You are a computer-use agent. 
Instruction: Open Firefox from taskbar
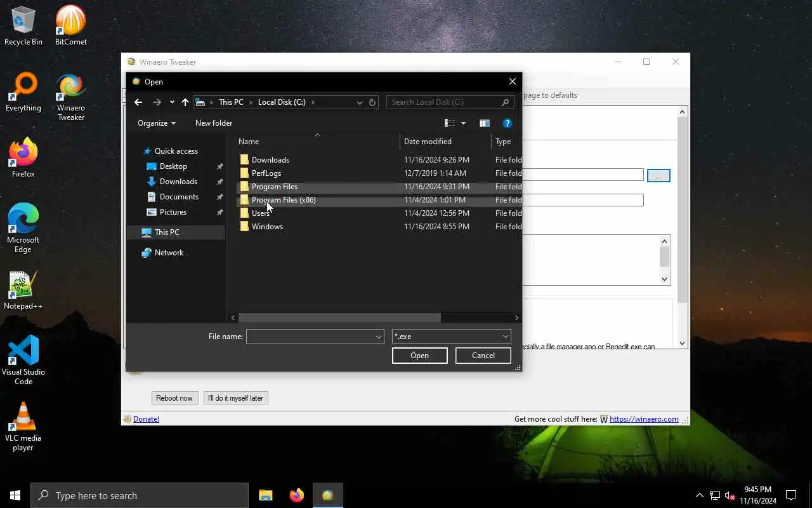pyautogui.click(x=296, y=495)
